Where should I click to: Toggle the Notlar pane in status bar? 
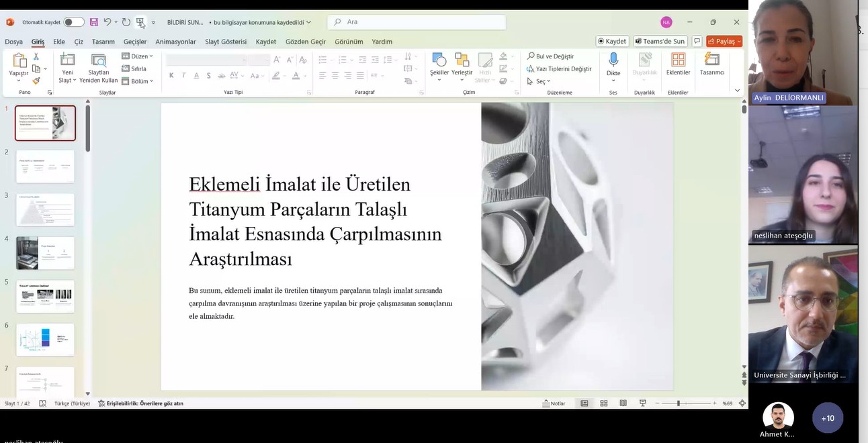[x=554, y=403]
